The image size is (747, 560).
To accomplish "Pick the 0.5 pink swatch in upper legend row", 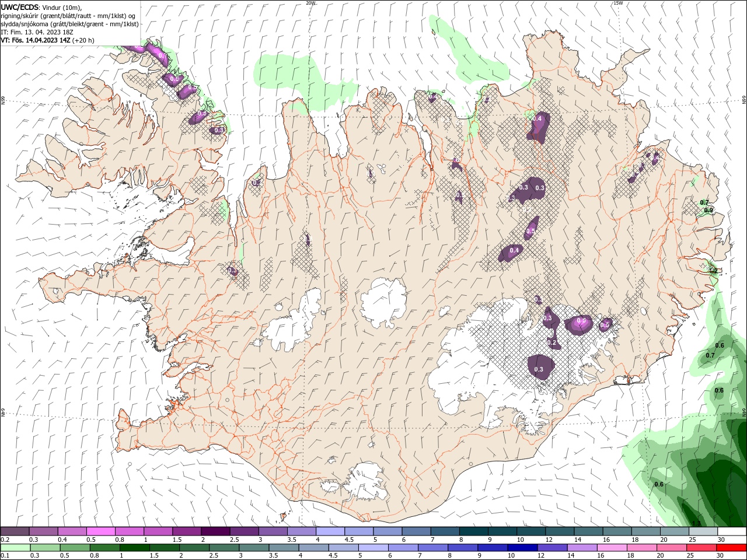I will (100, 531).
